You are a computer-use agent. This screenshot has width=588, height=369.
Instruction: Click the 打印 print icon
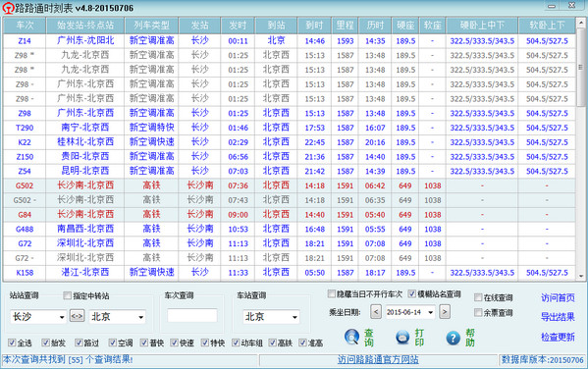[402, 338]
